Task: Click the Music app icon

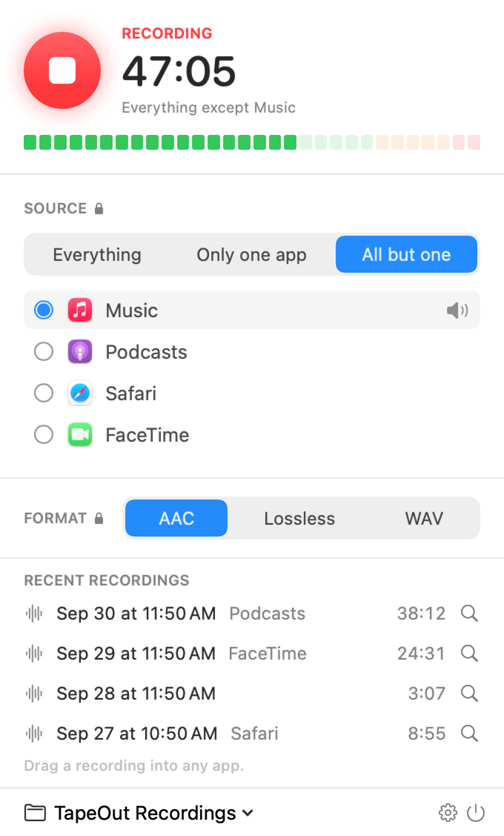Action: tap(80, 310)
